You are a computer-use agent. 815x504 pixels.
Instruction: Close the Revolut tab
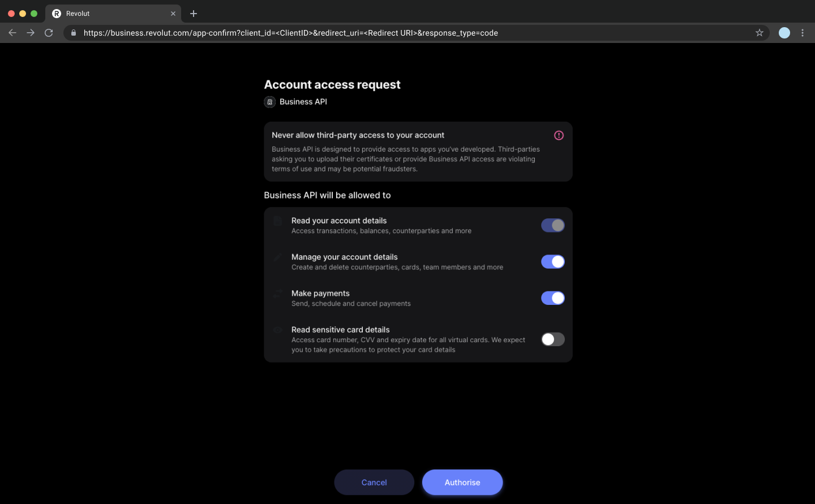tap(173, 14)
